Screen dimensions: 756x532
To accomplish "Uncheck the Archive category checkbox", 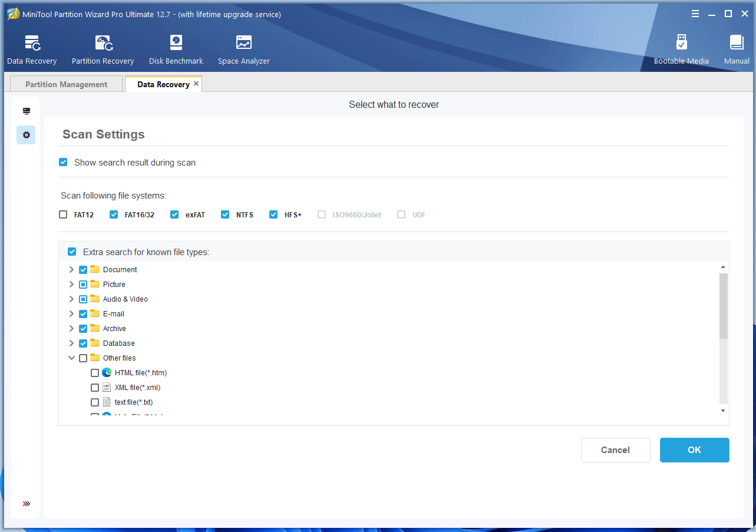I will (83, 328).
